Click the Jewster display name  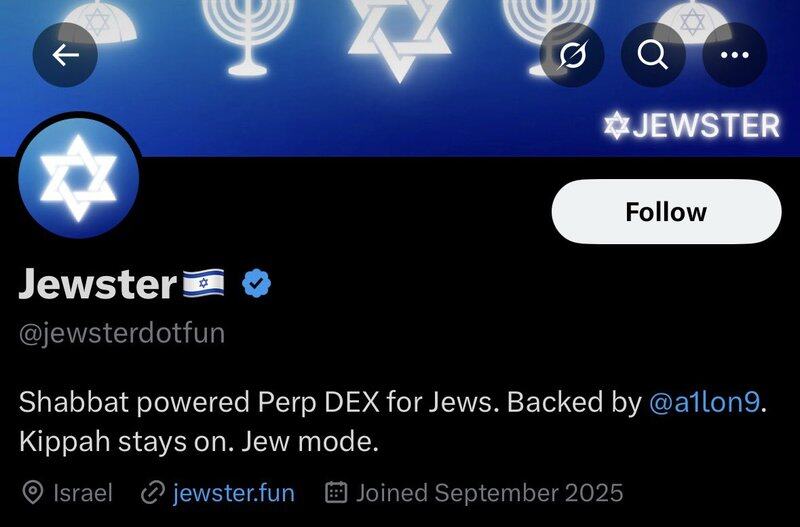[x=97, y=285]
